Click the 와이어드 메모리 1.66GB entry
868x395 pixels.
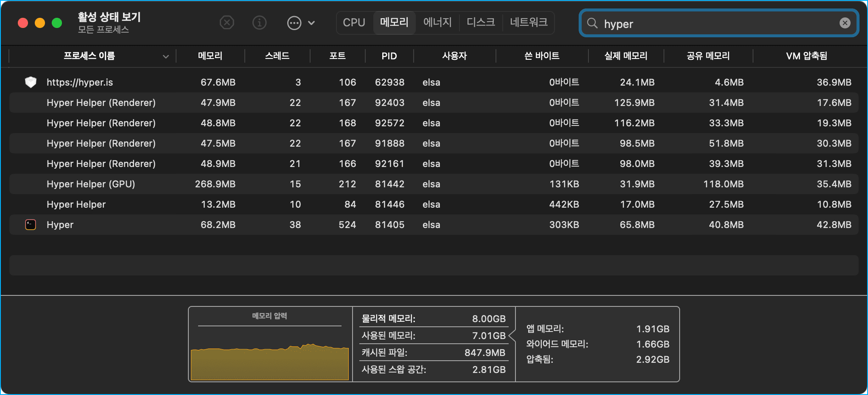pyautogui.click(x=598, y=344)
